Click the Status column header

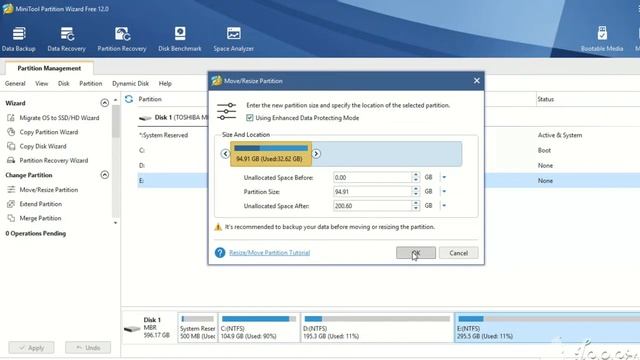click(x=546, y=99)
